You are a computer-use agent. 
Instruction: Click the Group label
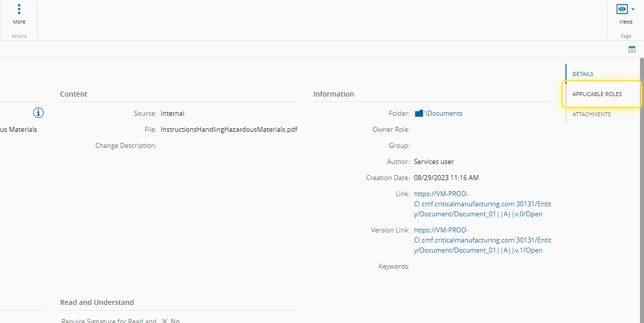[399, 145]
